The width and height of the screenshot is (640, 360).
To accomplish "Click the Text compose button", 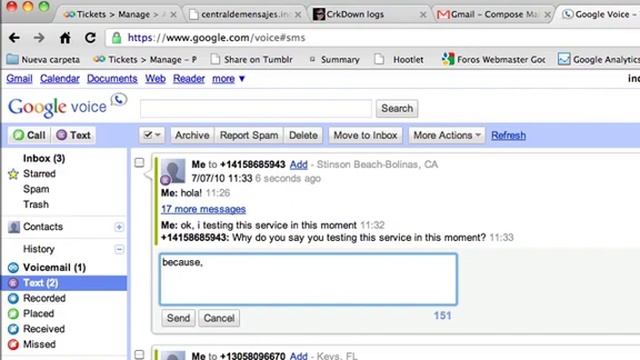I will coord(73,135).
